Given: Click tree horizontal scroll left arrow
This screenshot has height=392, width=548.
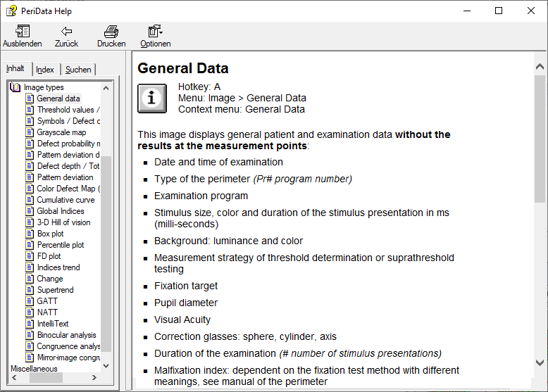Looking at the screenshot, I should pos(14,377).
